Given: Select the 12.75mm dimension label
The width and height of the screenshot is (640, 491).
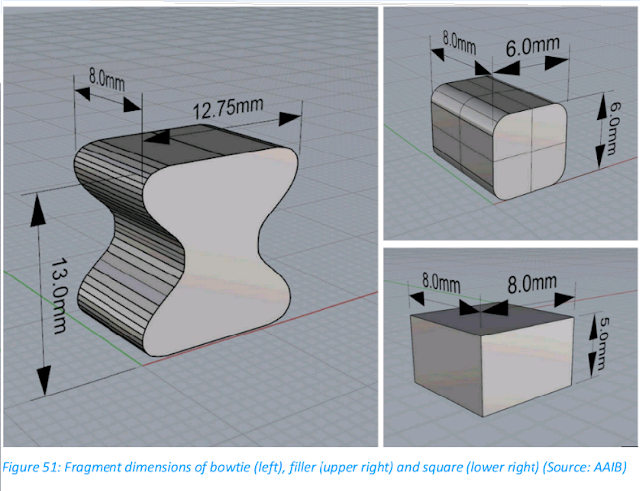Looking at the screenshot, I should [228, 108].
